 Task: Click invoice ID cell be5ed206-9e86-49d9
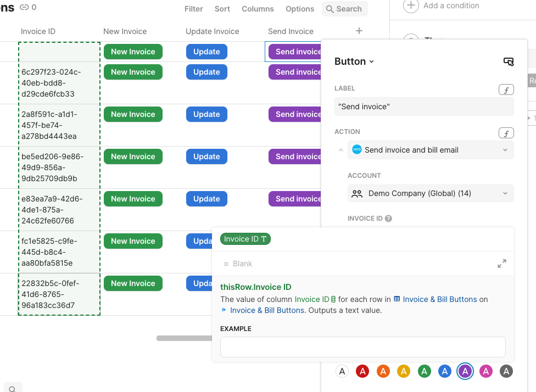(x=59, y=167)
